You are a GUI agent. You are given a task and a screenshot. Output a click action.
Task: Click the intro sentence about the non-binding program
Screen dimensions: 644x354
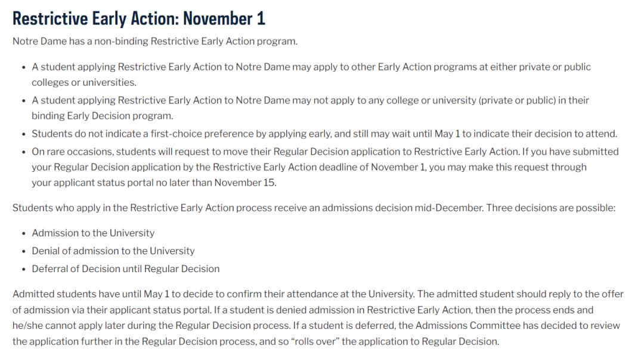[x=154, y=42]
